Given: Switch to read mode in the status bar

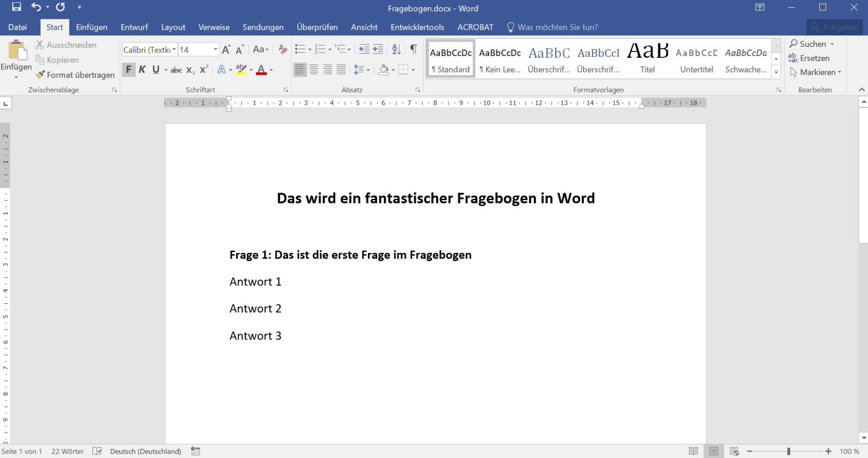Looking at the screenshot, I should tap(694, 451).
